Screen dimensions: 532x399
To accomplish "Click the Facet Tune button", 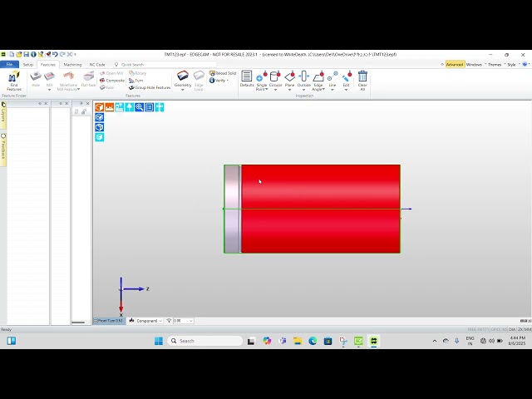I will 109,321.
